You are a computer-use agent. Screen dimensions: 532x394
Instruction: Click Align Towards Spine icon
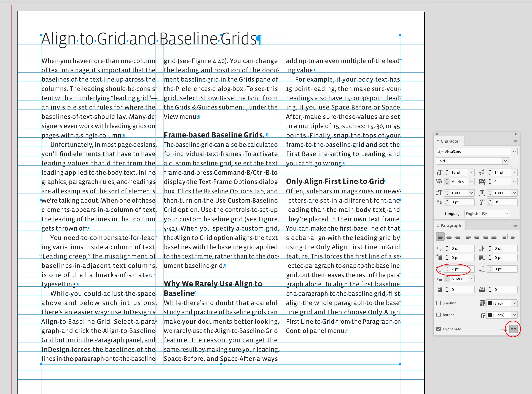[505, 236]
